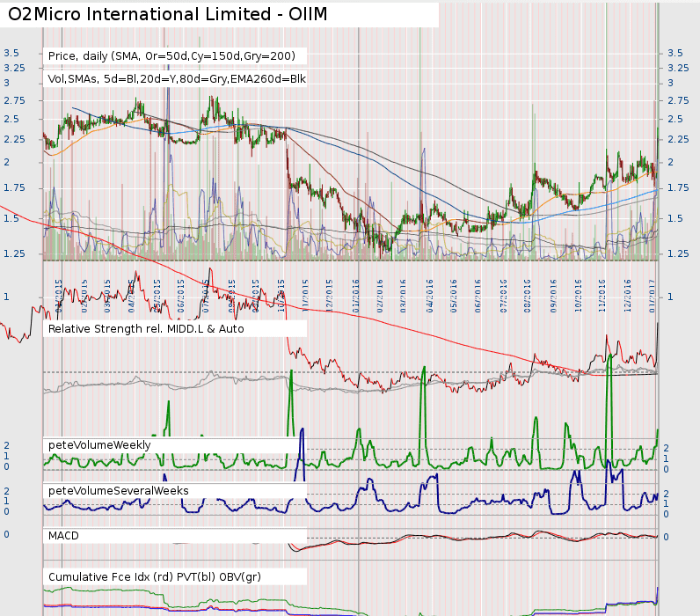Select the Price, daily SMA legend label
700x616 pixels.
click(x=171, y=56)
